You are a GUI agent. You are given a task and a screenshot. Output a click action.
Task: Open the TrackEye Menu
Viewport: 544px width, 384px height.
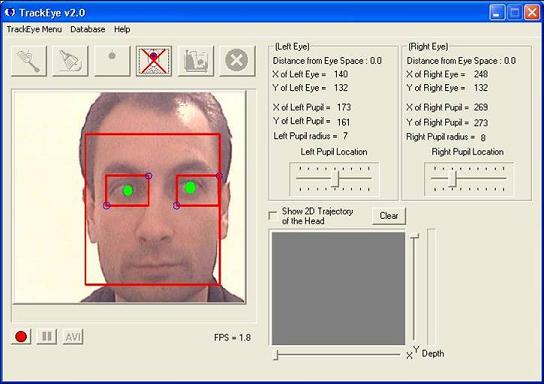click(34, 29)
